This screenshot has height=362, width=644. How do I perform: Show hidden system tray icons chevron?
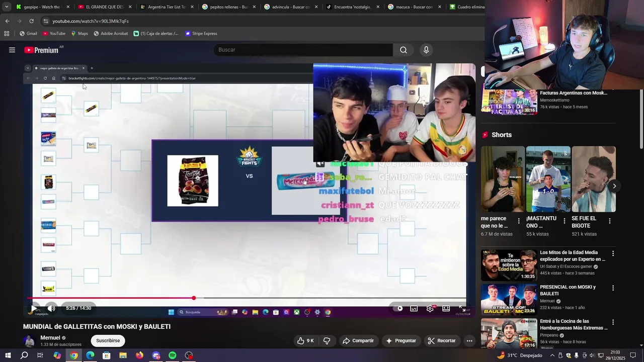552,355
